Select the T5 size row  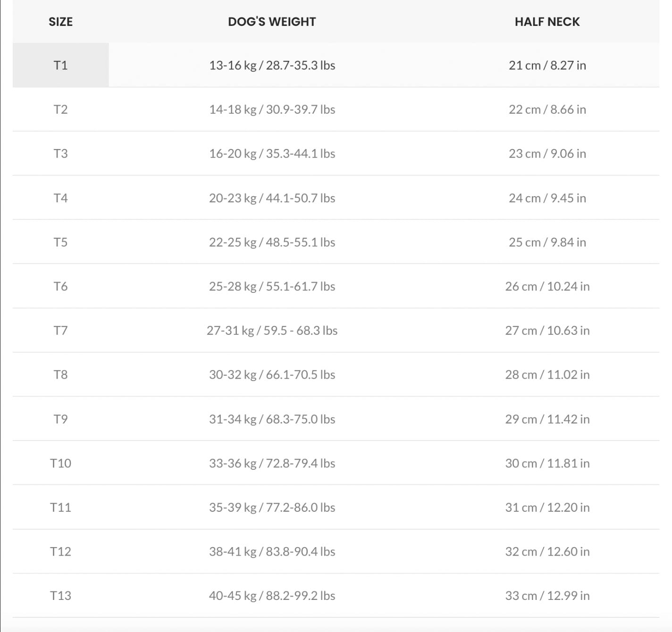(60, 242)
